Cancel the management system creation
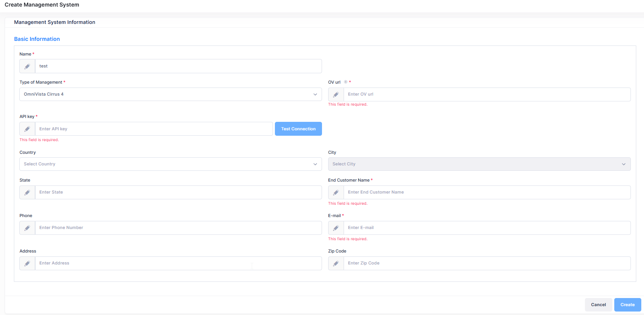This screenshot has width=644, height=315. click(598, 305)
